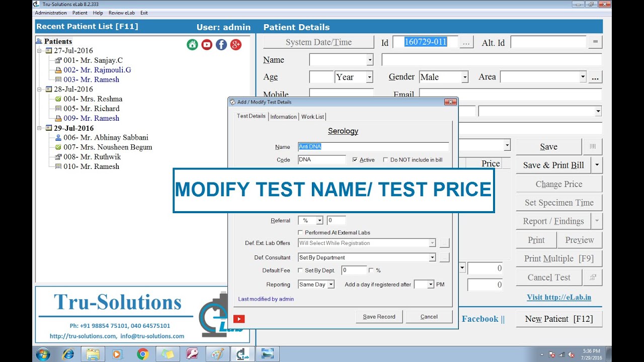Open the Patient menu
Image resolution: width=644 pixels, height=362 pixels.
(x=79, y=13)
